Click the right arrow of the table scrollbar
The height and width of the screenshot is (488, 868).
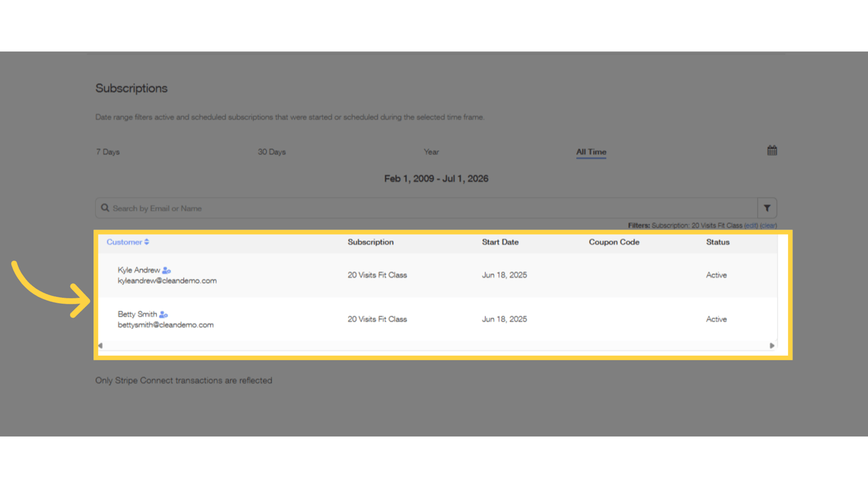pos(772,345)
